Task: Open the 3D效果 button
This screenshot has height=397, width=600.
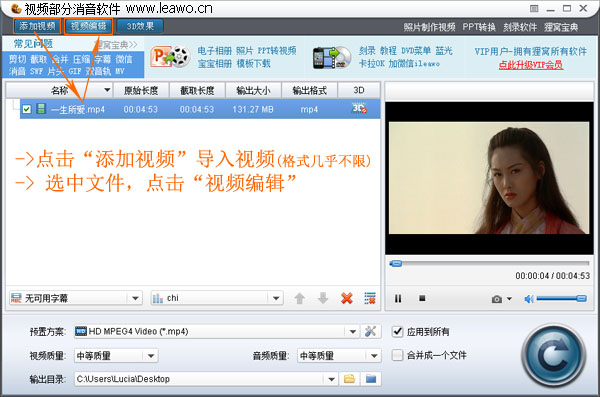Action: pyautogui.click(x=140, y=26)
